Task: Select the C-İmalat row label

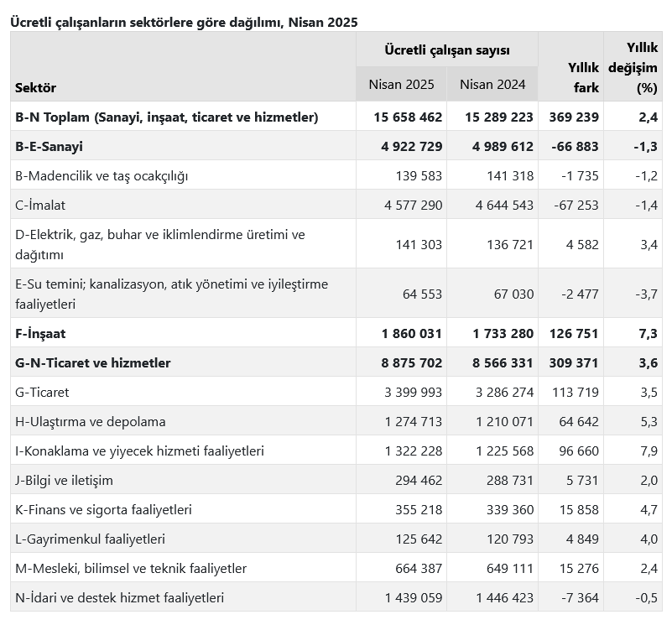Action: 40,205
